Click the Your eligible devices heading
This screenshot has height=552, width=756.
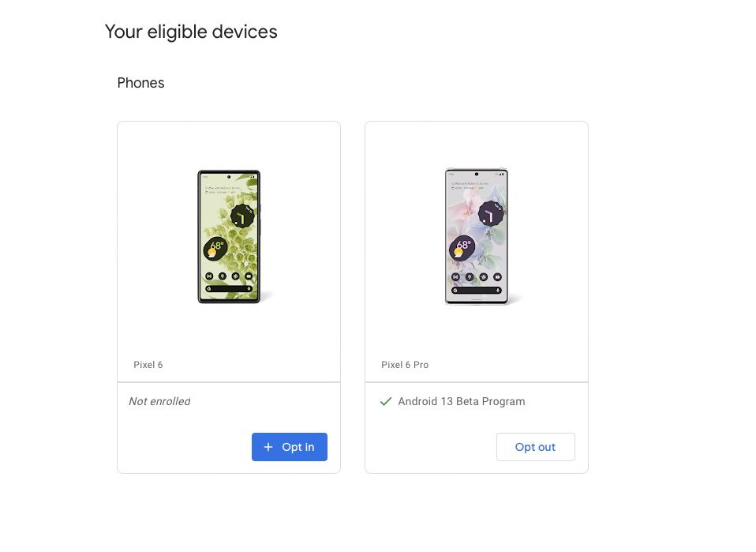coord(191,32)
